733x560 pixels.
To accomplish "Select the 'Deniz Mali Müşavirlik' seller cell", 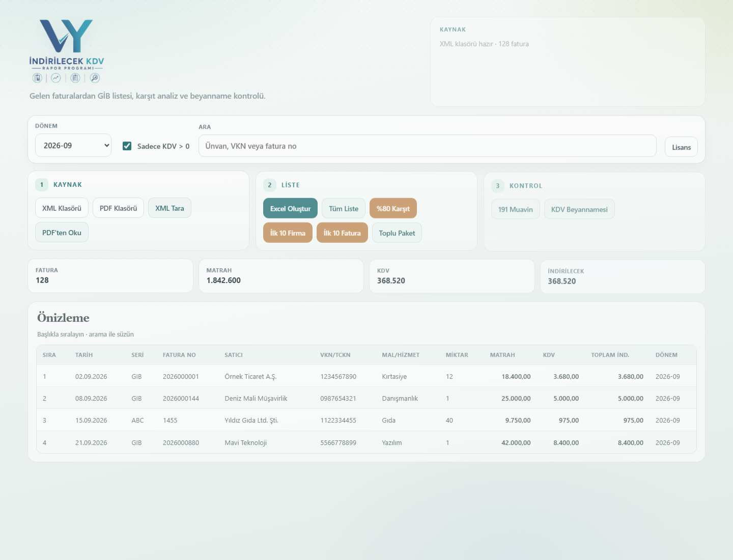I will point(256,399).
